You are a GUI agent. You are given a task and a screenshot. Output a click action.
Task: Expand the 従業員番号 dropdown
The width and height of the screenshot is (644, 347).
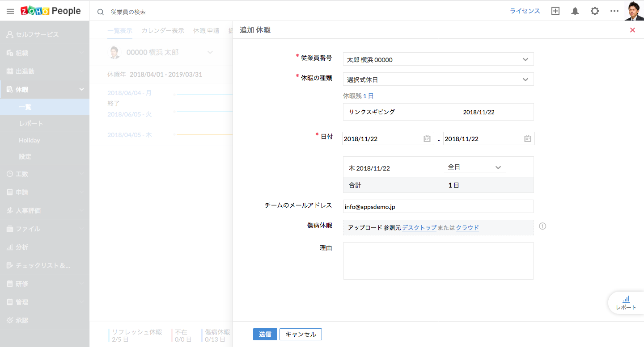(x=525, y=59)
